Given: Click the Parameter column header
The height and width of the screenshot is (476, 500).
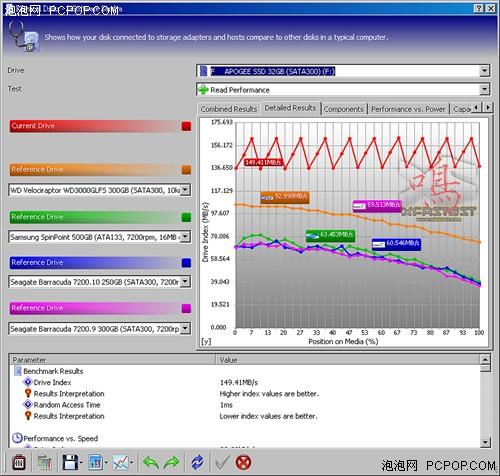Looking at the screenshot, I should click(113, 360).
